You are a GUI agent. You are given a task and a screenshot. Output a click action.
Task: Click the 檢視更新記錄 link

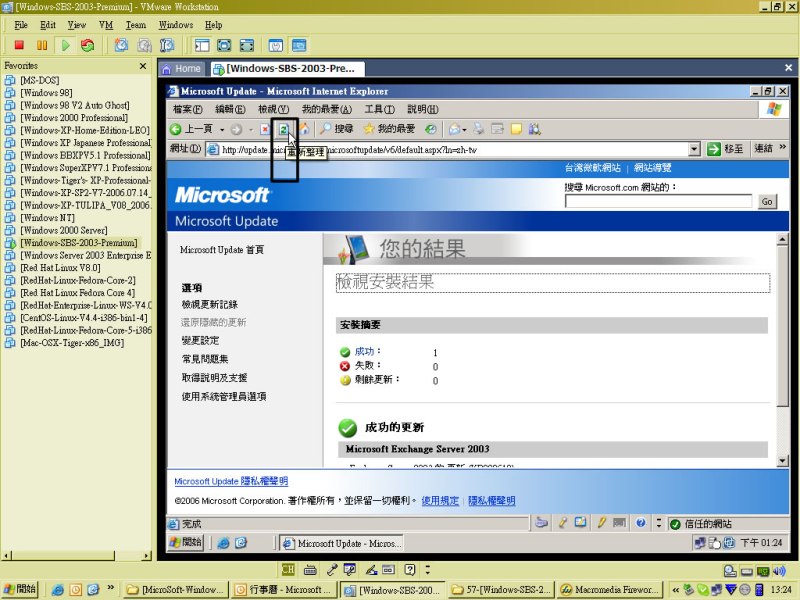pos(210,305)
